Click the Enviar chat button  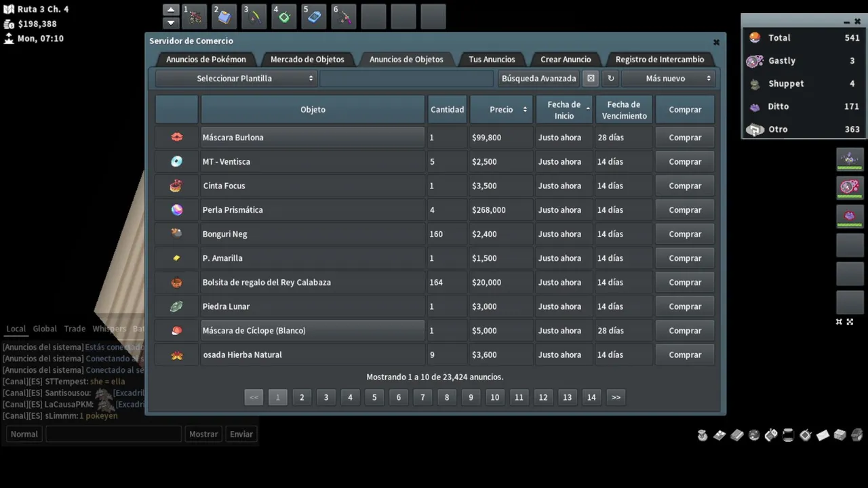pos(241,434)
